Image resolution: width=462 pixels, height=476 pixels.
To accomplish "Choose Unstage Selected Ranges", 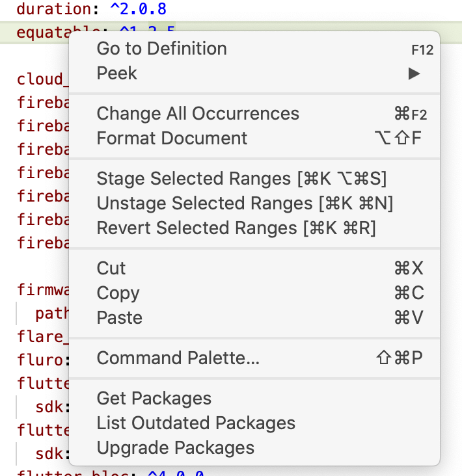I will (245, 204).
